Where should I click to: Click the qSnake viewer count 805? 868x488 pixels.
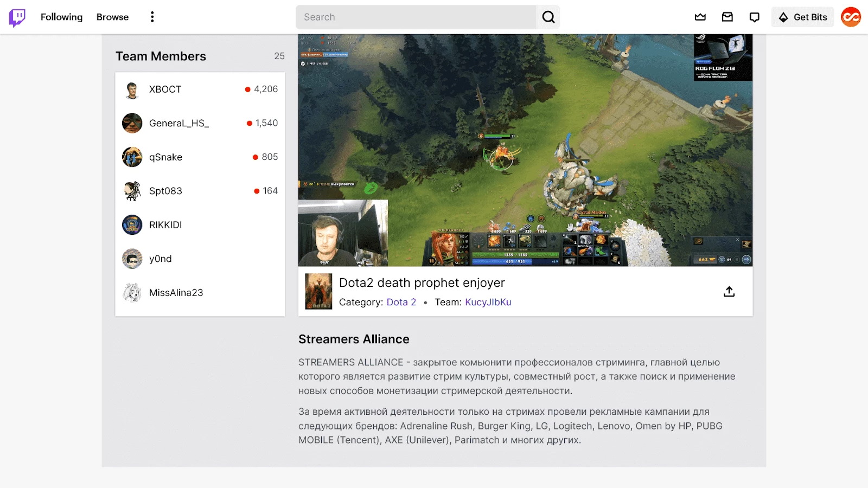[265, 157]
